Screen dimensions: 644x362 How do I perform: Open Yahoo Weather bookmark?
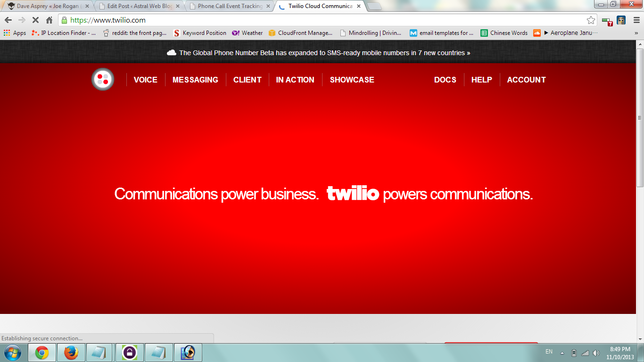(x=247, y=33)
